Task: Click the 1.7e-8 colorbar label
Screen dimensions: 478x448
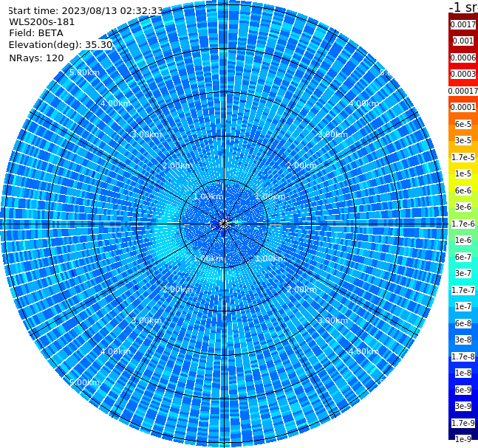Action: [x=463, y=356]
